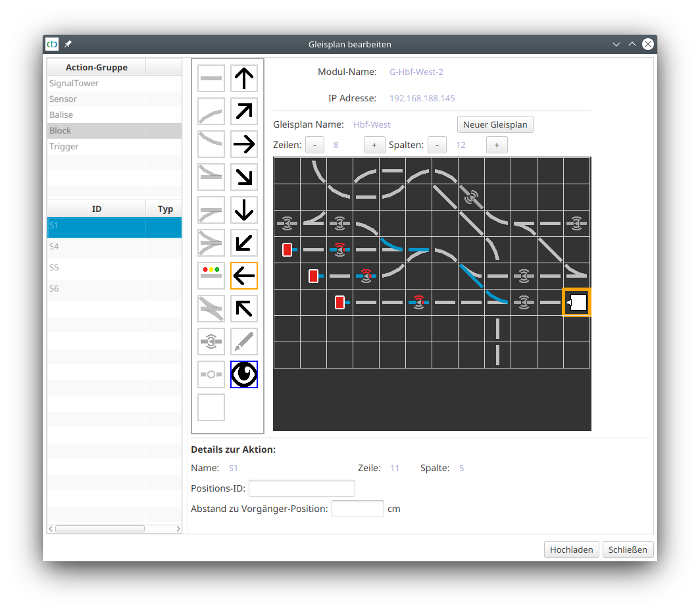Select the empty tile eraser tool
The width and height of the screenshot is (700, 612).
coord(211,407)
